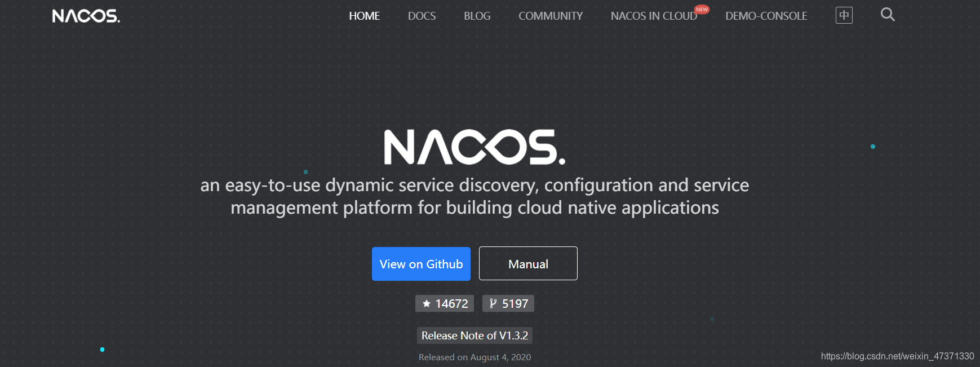Click the fork count badge 5197
The width and height of the screenshot is (980, 367).
(x=508, y=303)
